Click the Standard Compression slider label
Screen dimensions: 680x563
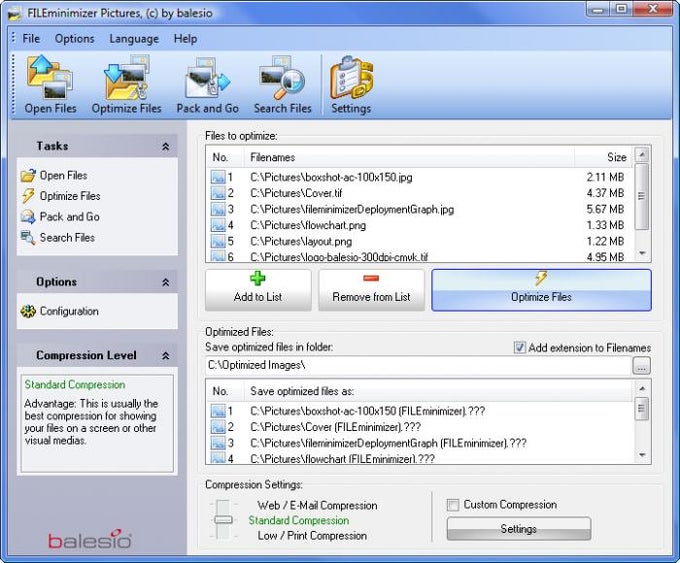[x=299, y=520]
